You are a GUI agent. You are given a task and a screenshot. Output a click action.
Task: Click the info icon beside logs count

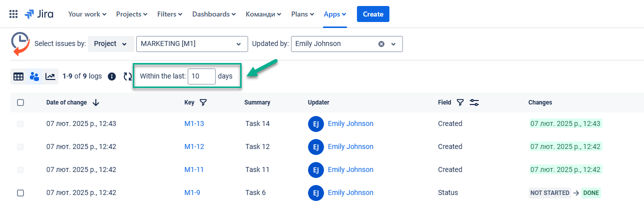(112, 76)
